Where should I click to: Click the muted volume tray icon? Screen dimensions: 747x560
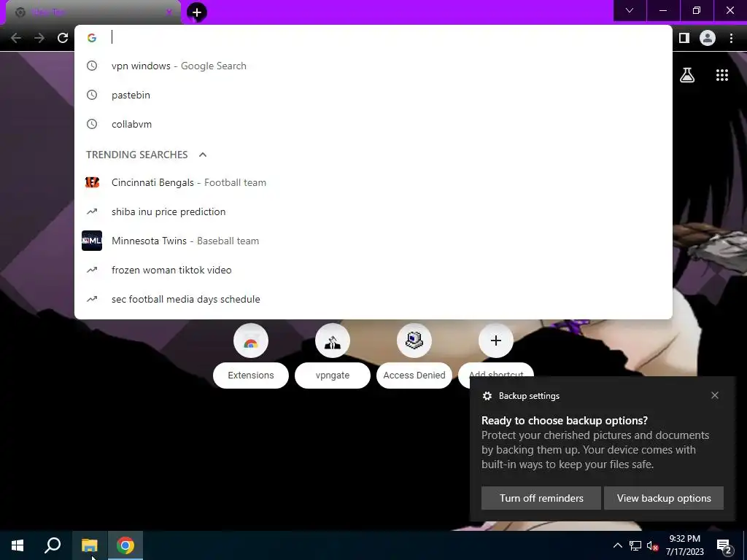point(653,545)
